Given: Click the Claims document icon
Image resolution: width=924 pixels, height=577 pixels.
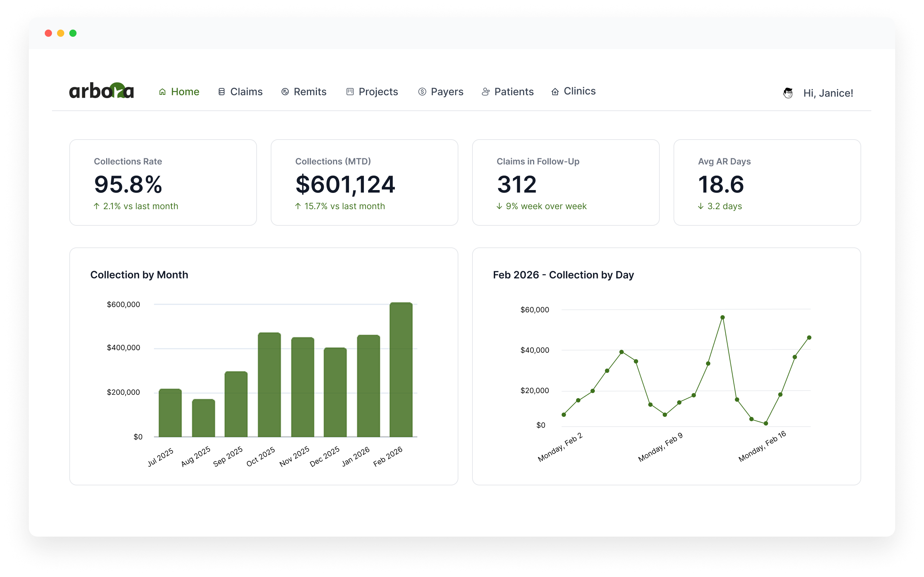Looking at the screenshot, I should pos(222,92).
